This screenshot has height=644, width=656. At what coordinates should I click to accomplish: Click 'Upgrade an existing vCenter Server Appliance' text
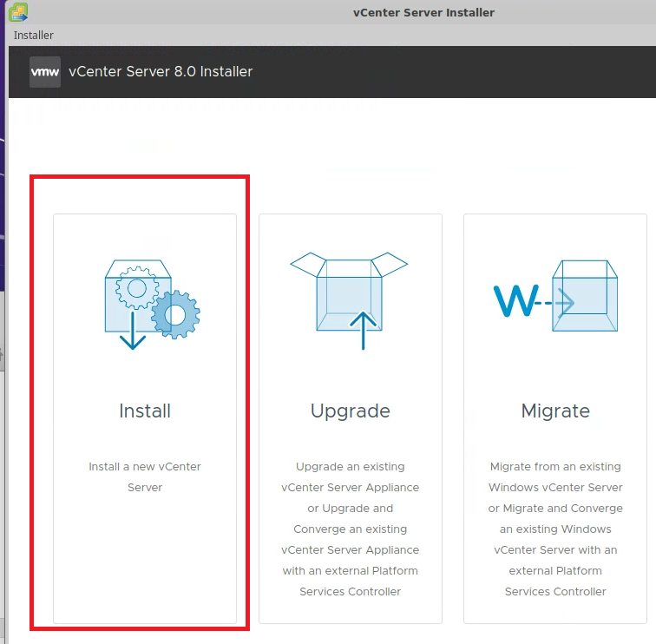[x=351, y=529]
